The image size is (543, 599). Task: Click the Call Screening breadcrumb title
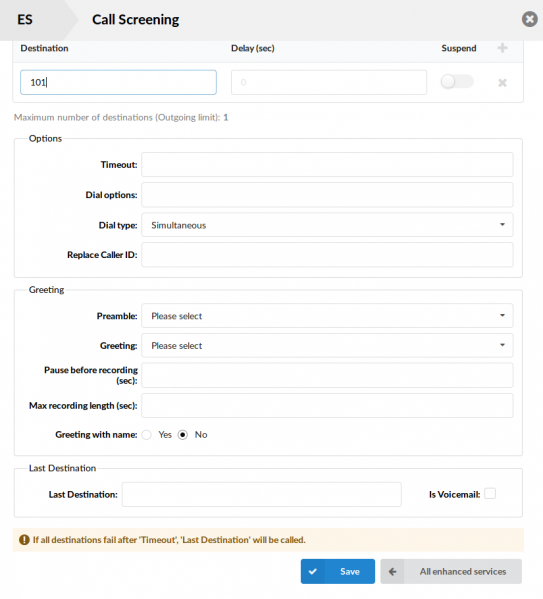point(135,20)
